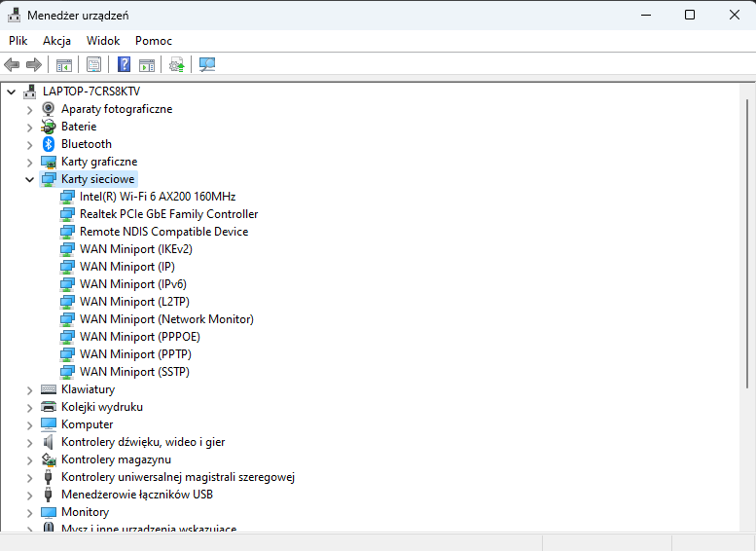Image resolution: width=756 pixels, height=551 pixels.
Task: Click the Aparaty fotograficzne camera icon
Action: click(49, 109)
